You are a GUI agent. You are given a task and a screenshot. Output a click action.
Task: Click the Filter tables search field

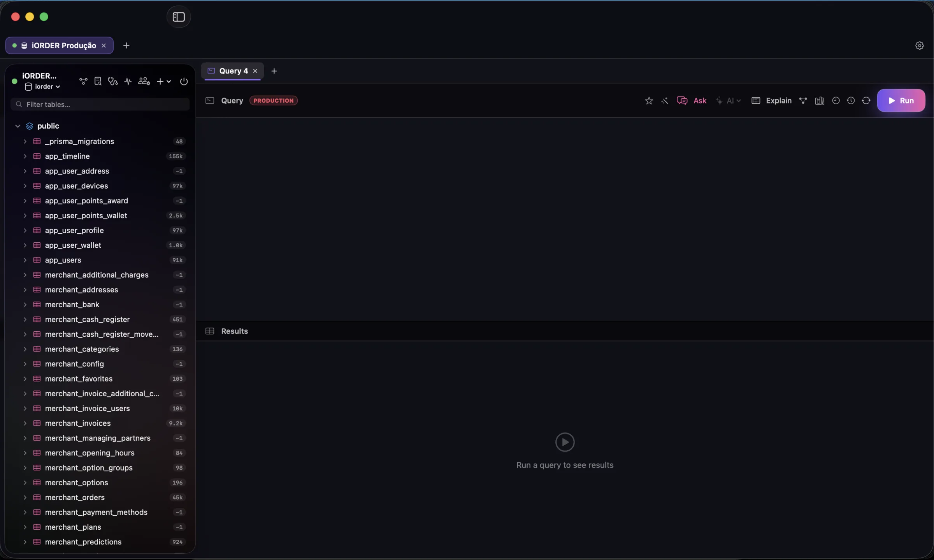point(100,104)
